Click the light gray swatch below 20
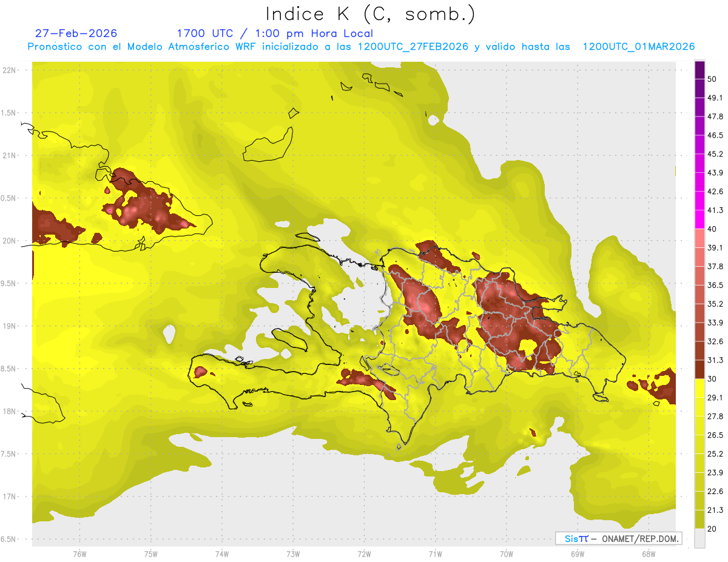The image size is (728, 562). 699,538
